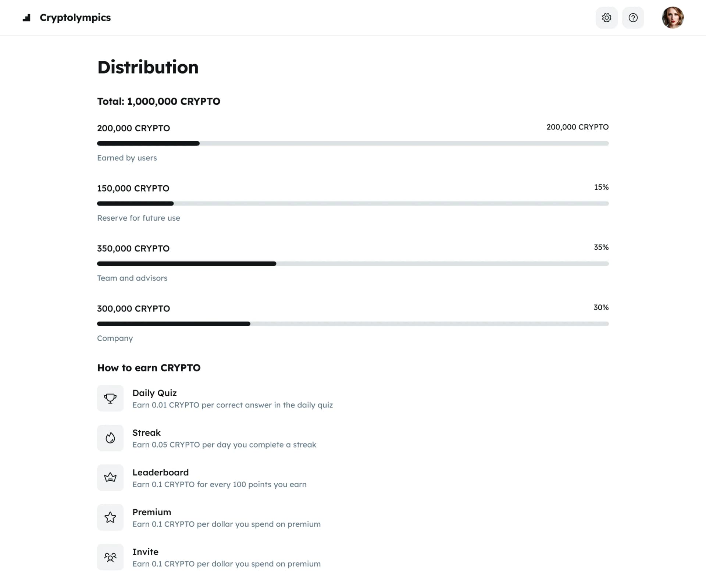The image size is (706, 588).
Task: Select the Premium earning title
Action: point(151,512)
